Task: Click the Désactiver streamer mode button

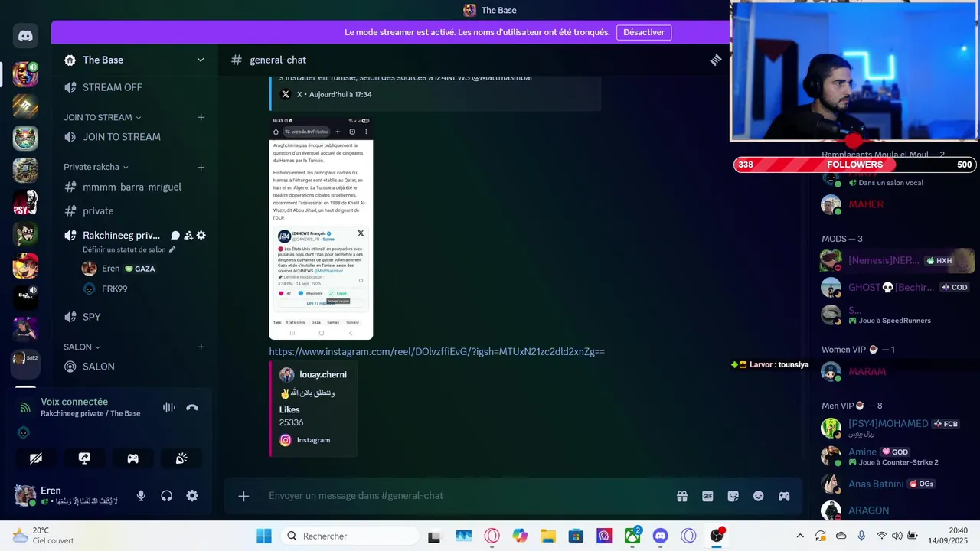Action: tap(644, 32)
